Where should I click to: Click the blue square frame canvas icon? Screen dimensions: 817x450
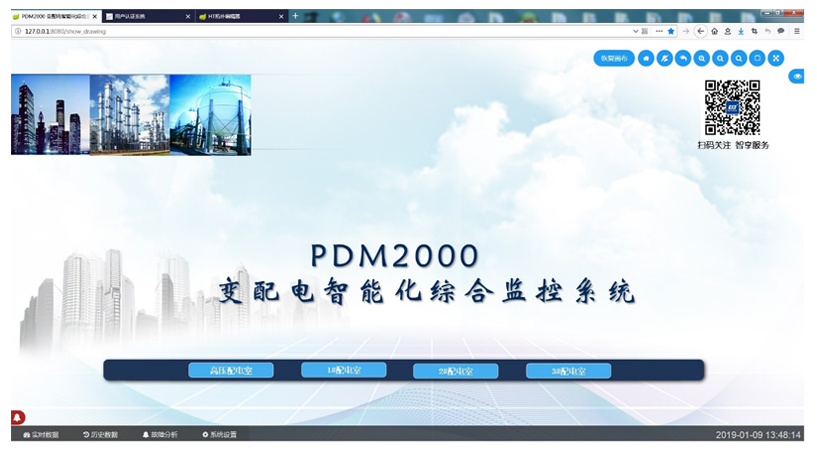pyautogui.click(x=757, y=58)
